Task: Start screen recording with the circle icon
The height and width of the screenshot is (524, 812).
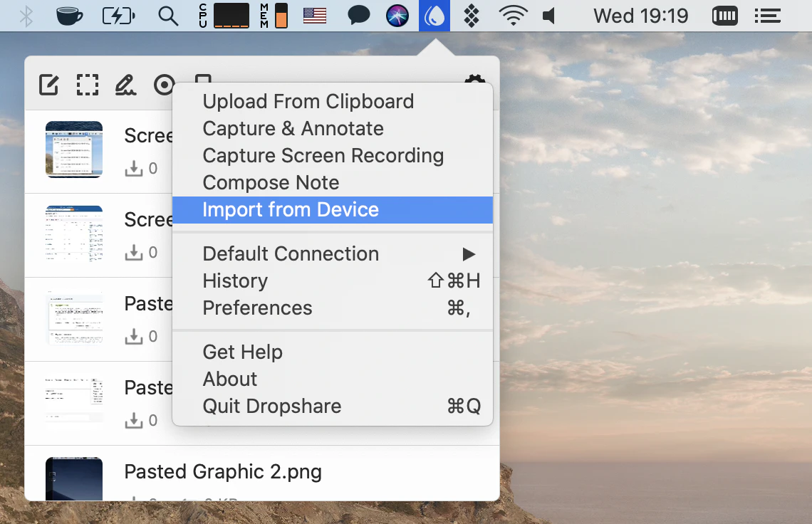Action: click(x=164, y=85)
